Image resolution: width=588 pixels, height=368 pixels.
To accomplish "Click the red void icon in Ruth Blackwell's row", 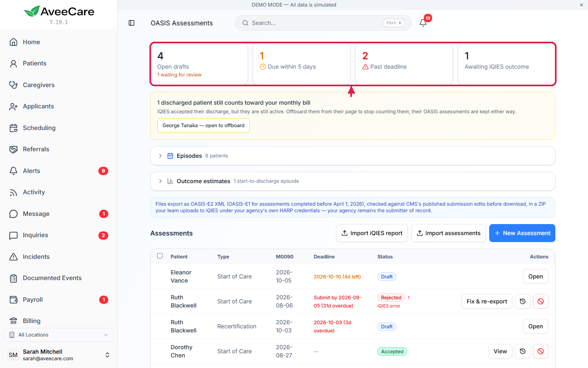I will (x=541, y=301).
